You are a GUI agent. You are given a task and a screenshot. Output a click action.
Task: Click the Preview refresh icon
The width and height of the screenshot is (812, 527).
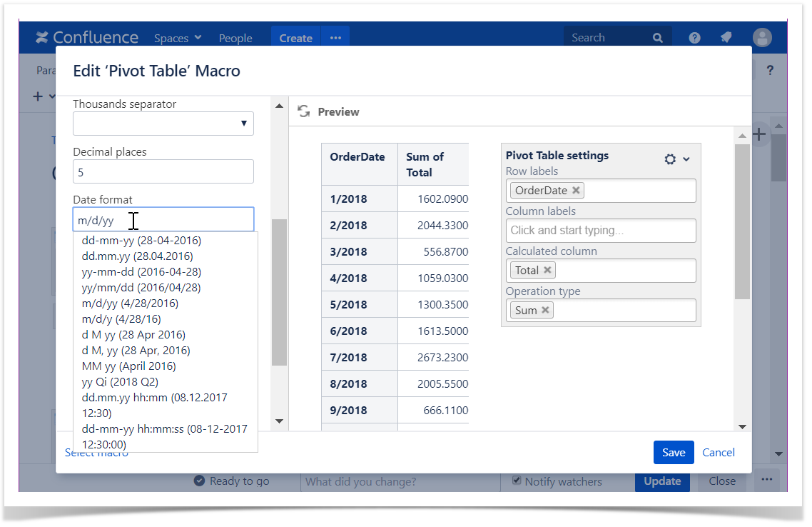[x=303, y=111]
